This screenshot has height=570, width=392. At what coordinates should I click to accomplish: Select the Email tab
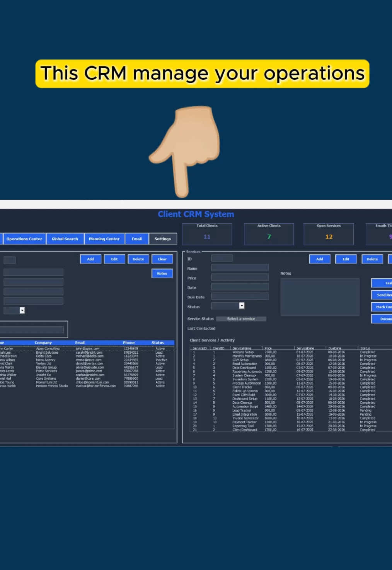click(x=137, y=239)
